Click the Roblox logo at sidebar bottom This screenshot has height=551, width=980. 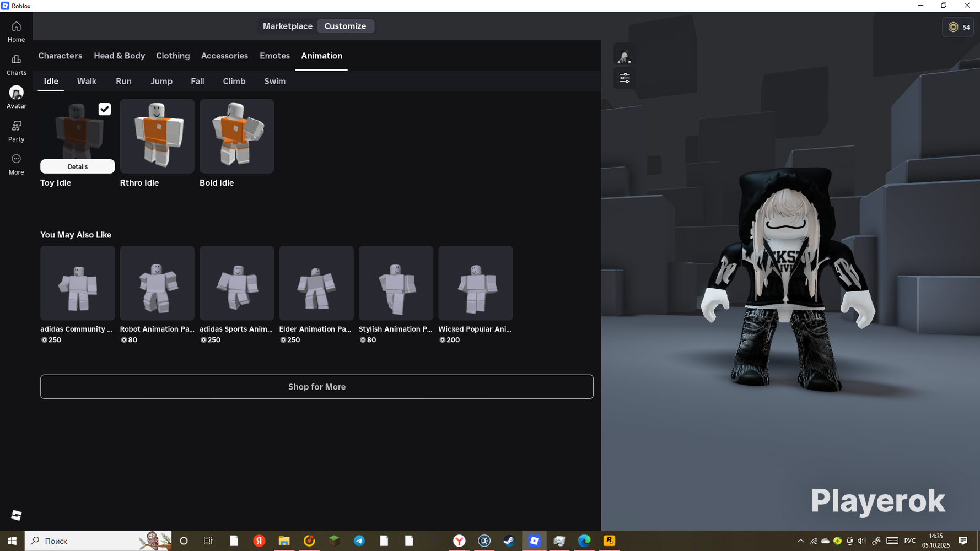point(16,515)
